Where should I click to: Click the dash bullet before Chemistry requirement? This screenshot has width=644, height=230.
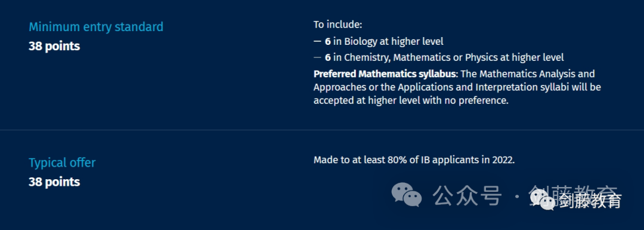(x=317, y=57)
